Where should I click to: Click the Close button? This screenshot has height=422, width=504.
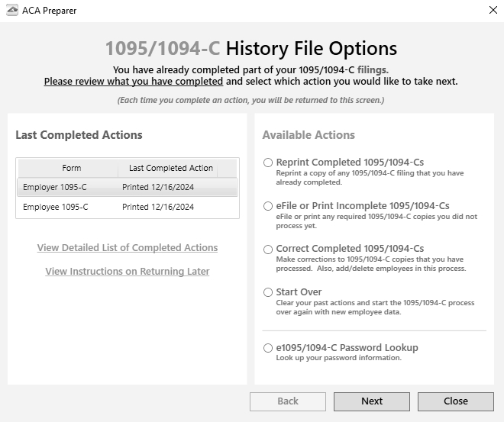click(456, 401)
